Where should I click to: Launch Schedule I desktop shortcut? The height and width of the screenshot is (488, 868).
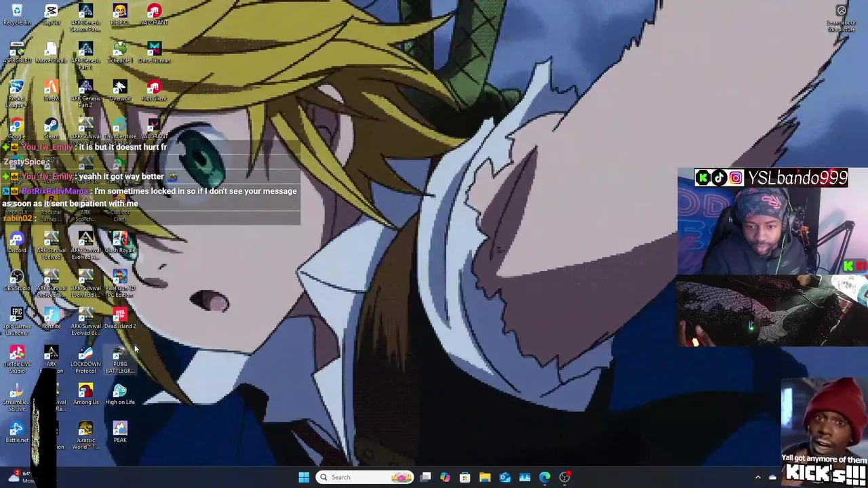coord(120,53)
